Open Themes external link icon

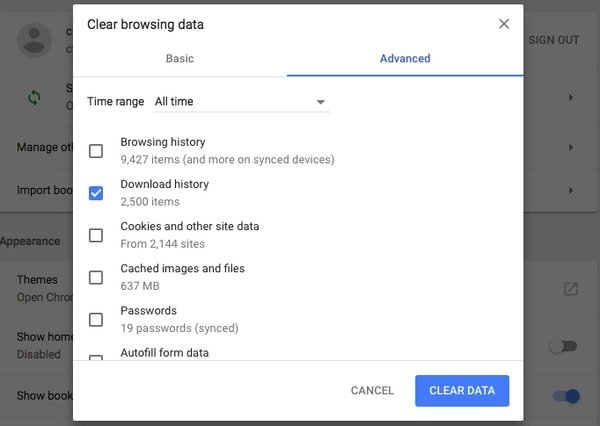click(x=571, y=289)
